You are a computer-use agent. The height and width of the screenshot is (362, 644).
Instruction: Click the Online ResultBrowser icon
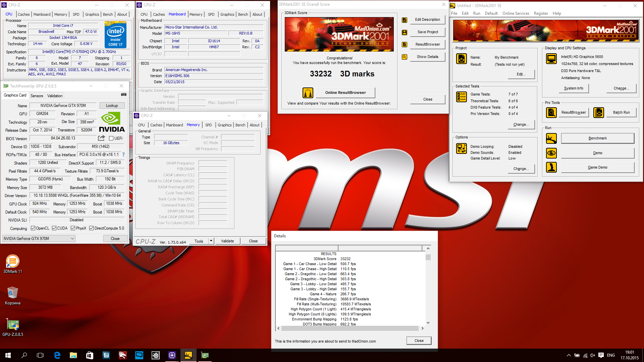pos(308,93)
